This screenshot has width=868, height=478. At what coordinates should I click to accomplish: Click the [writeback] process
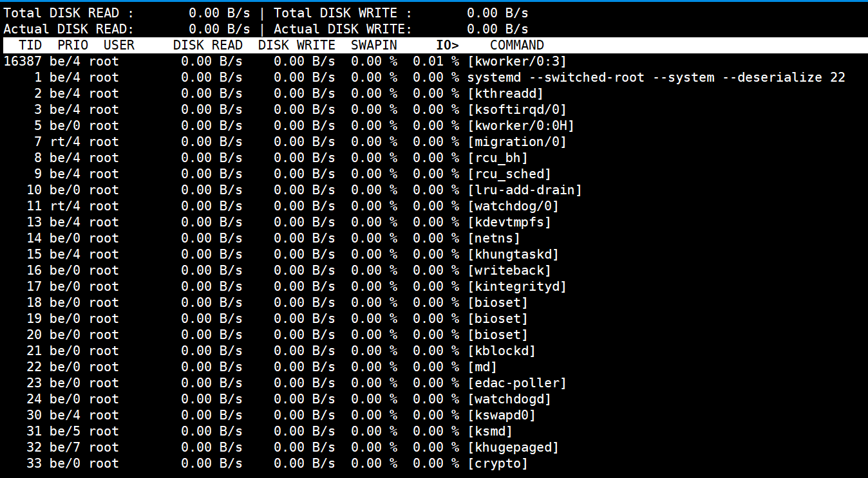(509, 270)
